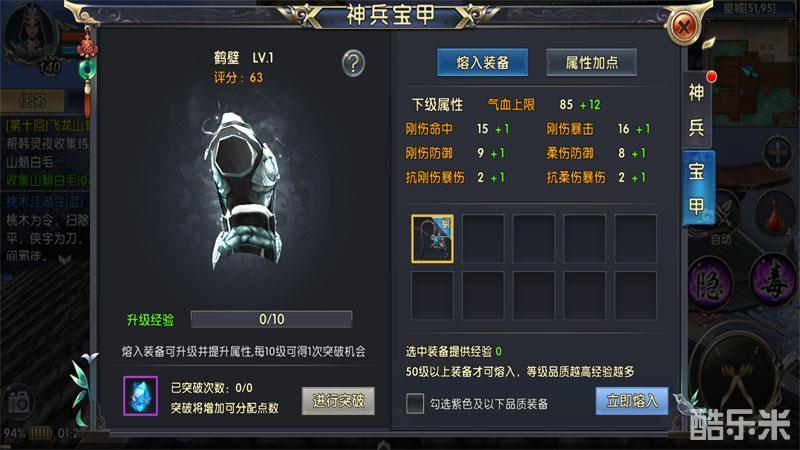This screenshot has width=800, height=450.
Task: Select the empty second equipment slot
Action: click(483, 239)
